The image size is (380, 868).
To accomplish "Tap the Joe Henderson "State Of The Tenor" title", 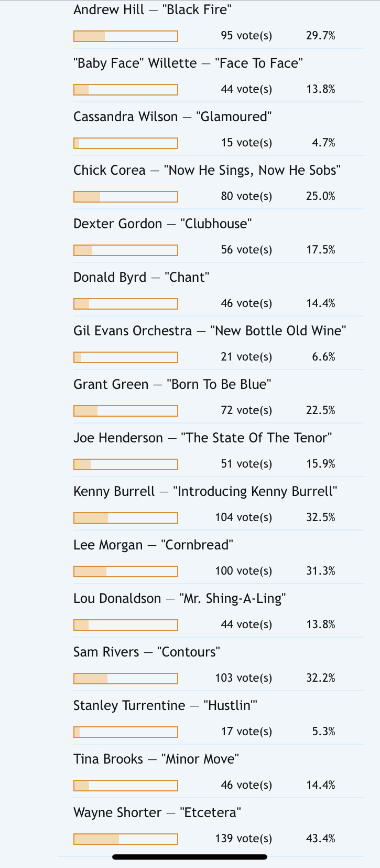I will point(203,438).
